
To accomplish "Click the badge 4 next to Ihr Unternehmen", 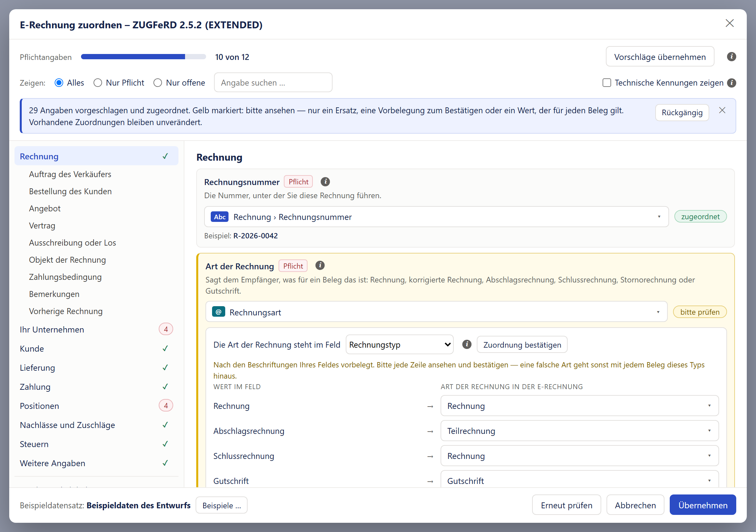I will click(x=166, y=329).
